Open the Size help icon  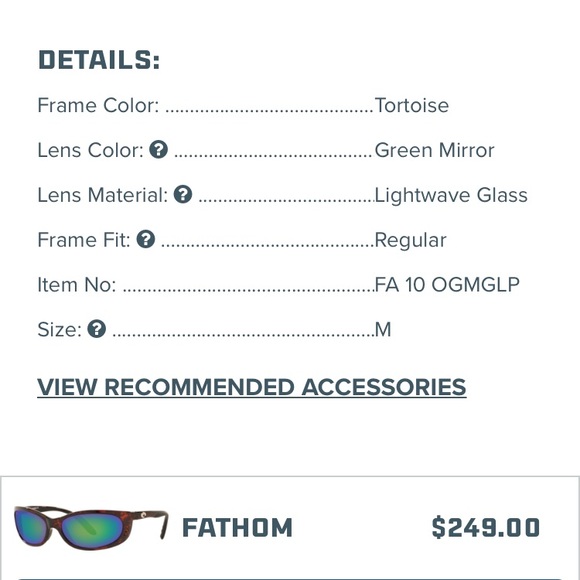97,329
